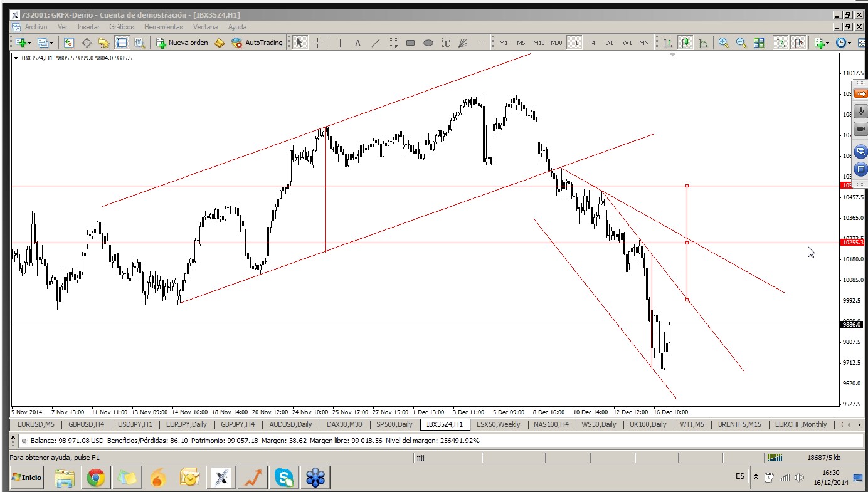The height and width of the screenshot is (492, 868).
Task: Click the Nueva orden button
Action: pos(182,43)
